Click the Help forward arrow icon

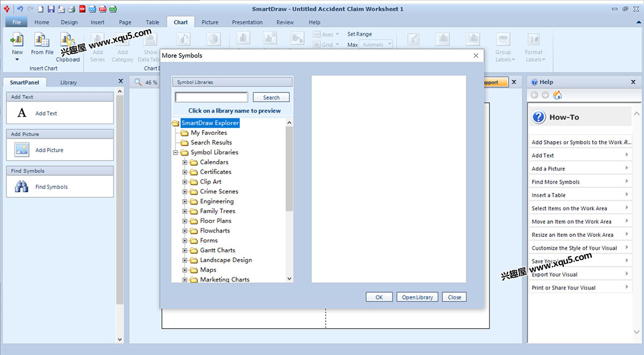(545, 95)
